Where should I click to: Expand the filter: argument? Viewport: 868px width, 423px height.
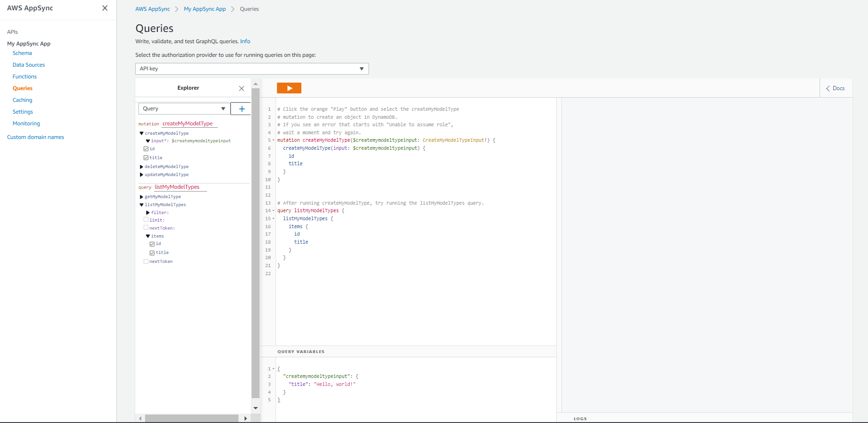pyautogui.click(x=148, y=213)
